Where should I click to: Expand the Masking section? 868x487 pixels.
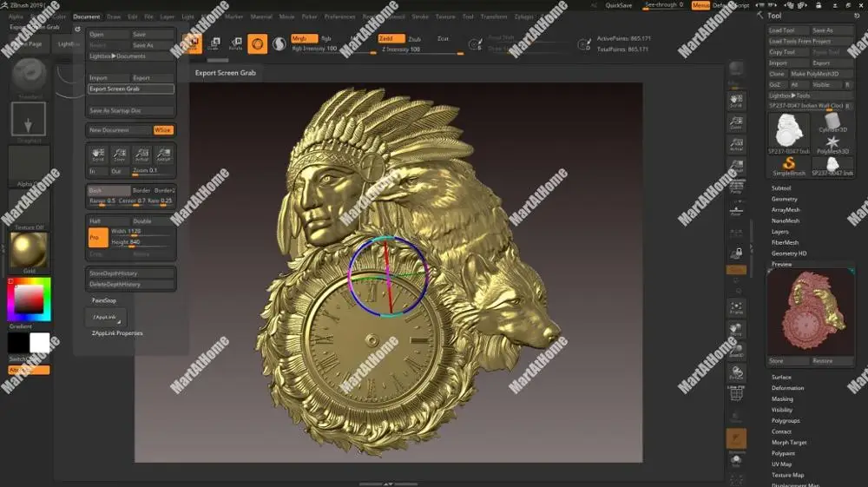782,399
